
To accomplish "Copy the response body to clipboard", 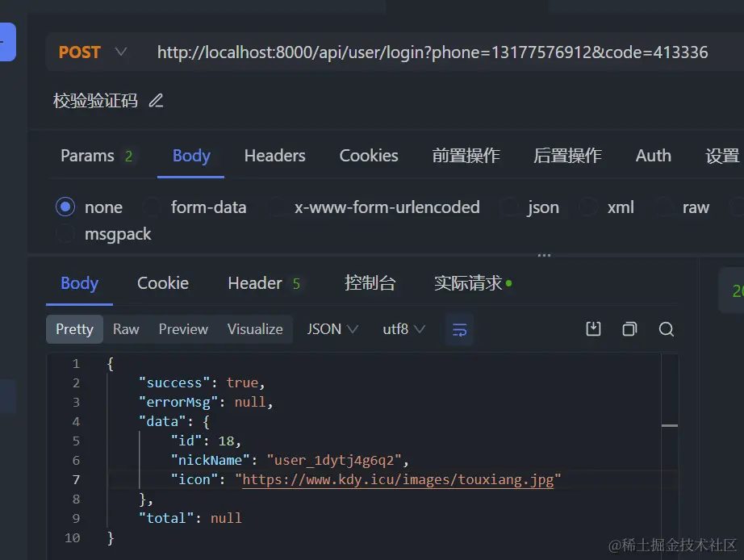I will pos(629,329).
